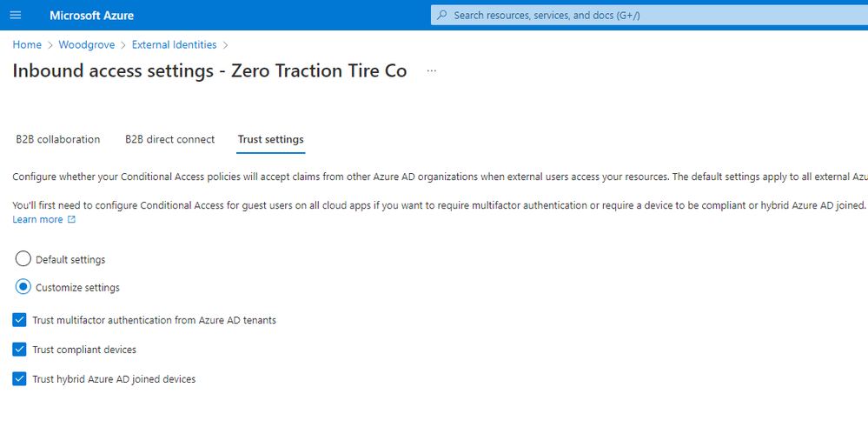Click the search resources, services, and docs field
Screen dimensions: 868x434
649,15
